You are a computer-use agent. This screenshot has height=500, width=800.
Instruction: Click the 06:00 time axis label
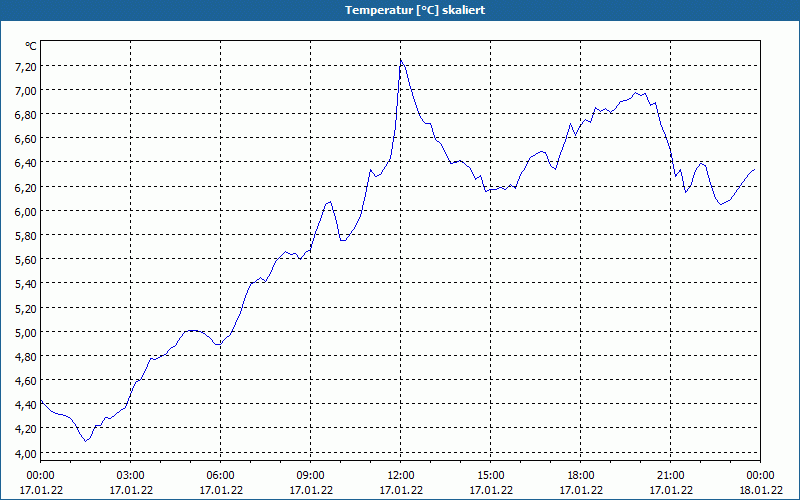coord(220,476)
